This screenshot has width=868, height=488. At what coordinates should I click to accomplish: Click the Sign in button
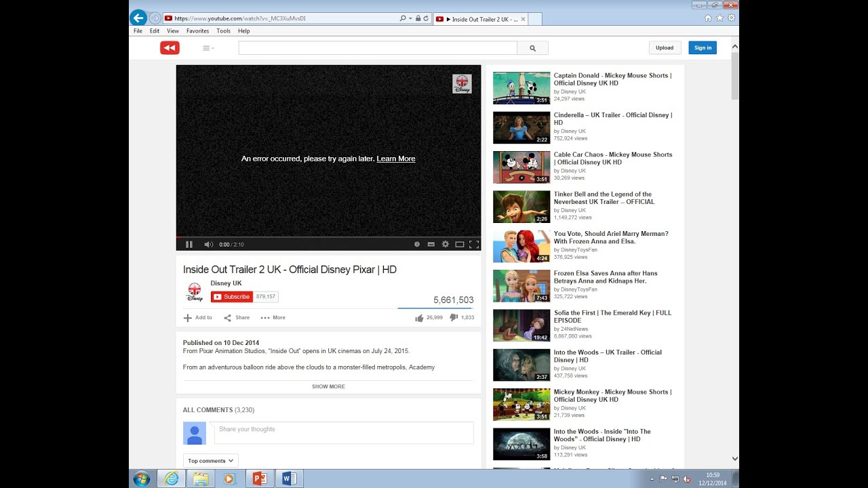(703, 48)
